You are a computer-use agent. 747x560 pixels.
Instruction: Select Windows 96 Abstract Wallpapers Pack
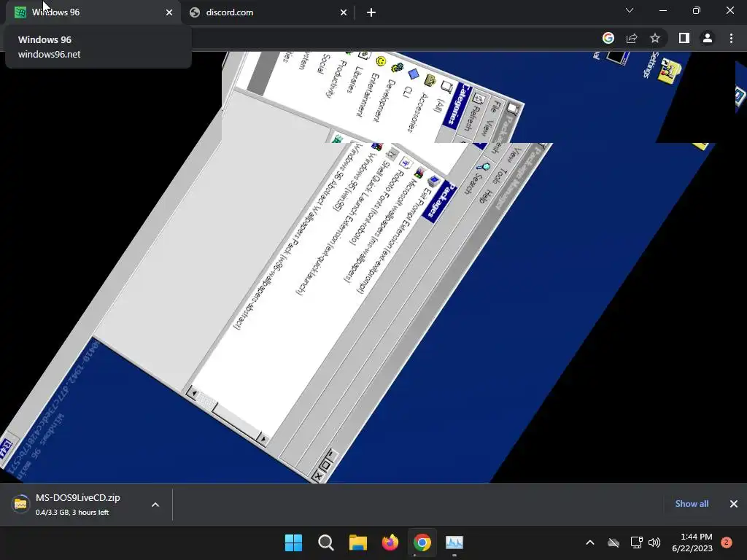(295, 236)
